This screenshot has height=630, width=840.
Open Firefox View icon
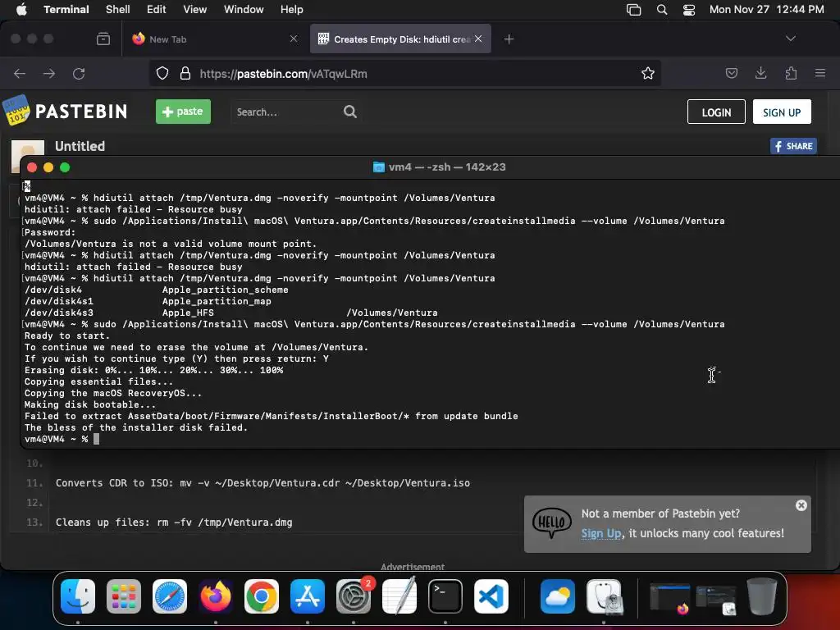pyautogui.click(x=103, y=39)
